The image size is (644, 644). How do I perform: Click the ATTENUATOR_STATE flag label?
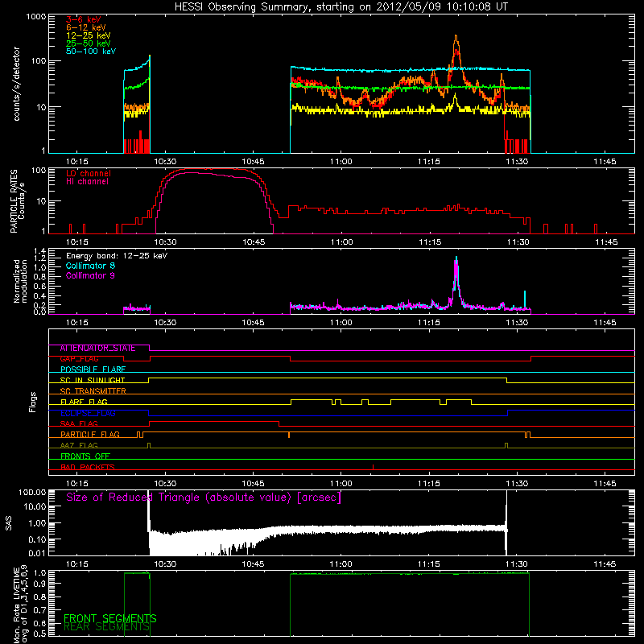[x=97, y=349]
